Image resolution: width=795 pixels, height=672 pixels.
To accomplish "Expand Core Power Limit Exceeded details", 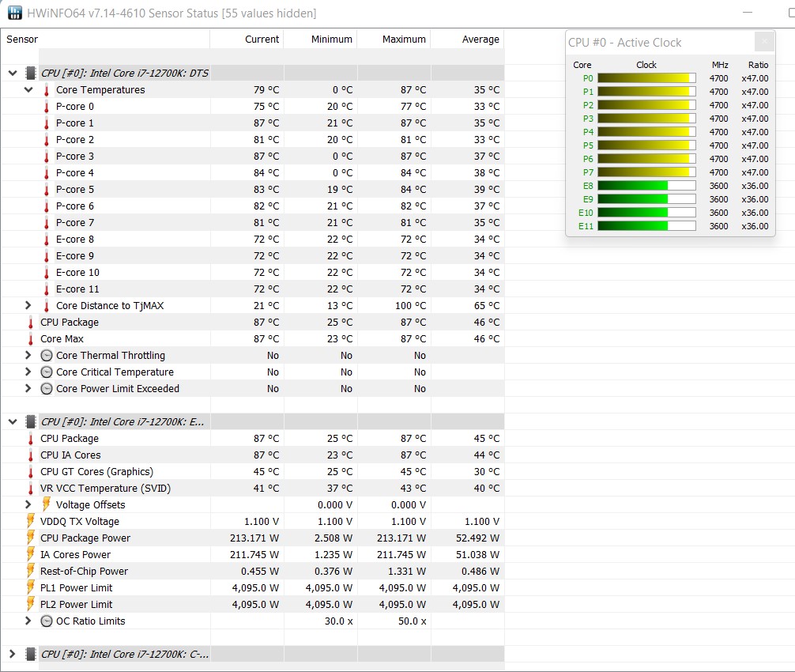I will coord(28,388).
